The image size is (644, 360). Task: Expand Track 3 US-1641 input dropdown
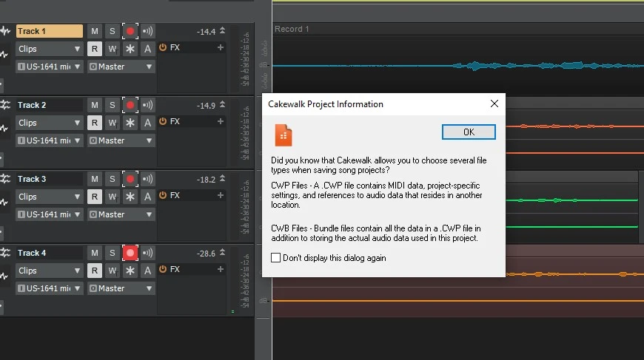(49, 214)
